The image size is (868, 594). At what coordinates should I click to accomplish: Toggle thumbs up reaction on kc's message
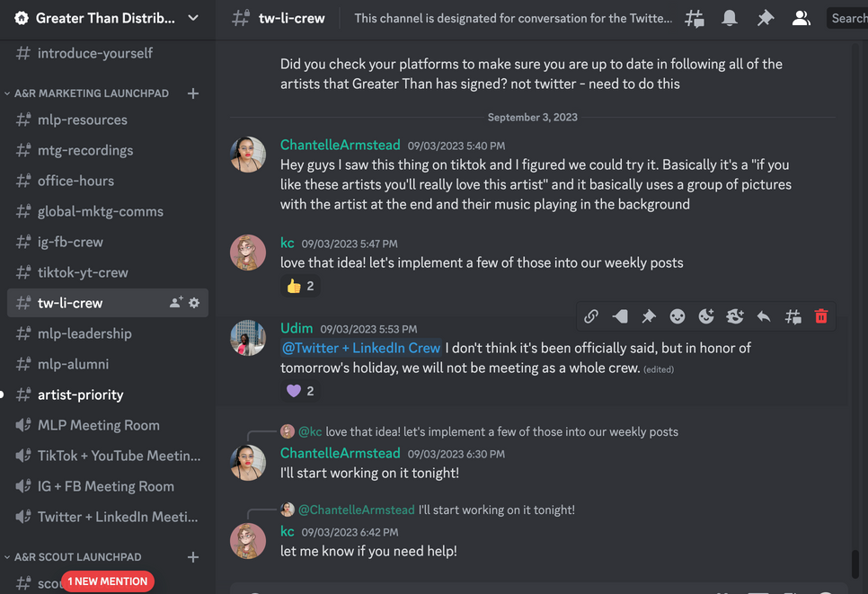coord(300,286)
